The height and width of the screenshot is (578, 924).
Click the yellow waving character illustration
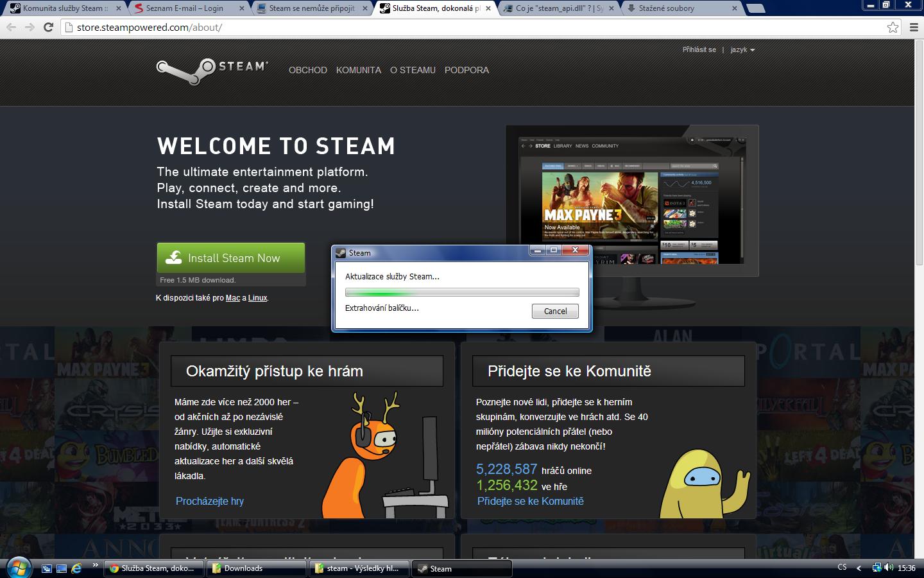[x=705, y=483]
